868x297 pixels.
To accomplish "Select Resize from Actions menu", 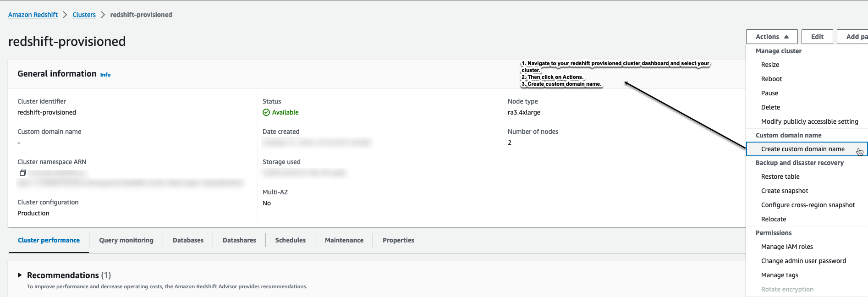I will click(770, 65).
